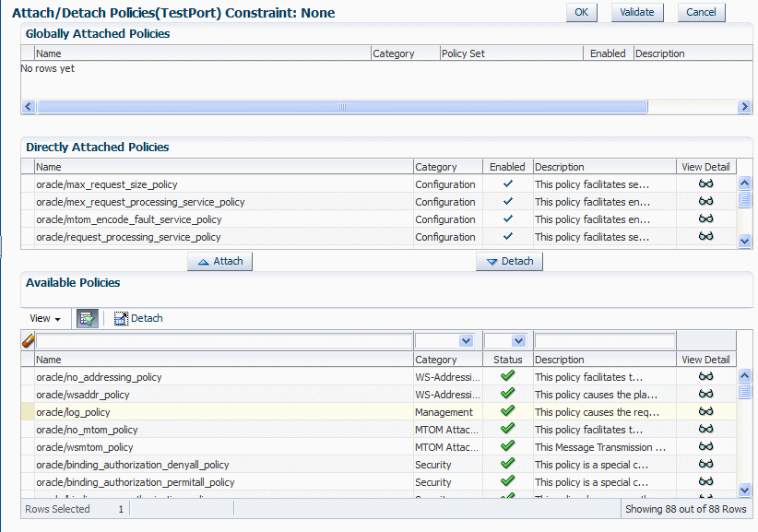The image size is (758, 532).
Task: Click the Attach button
Action: click(220, 262)
